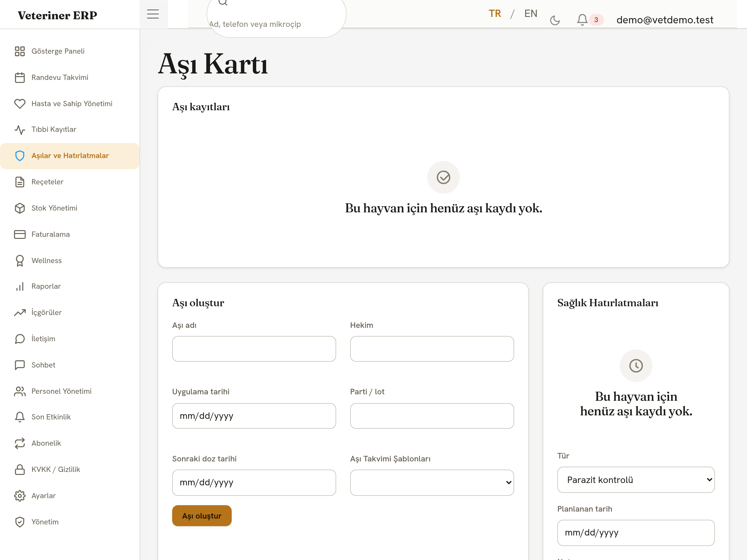Click the padlock icon for KVKK / Gizlilik
This screenshot has width=747, height=560.
[x=20, y=470]
